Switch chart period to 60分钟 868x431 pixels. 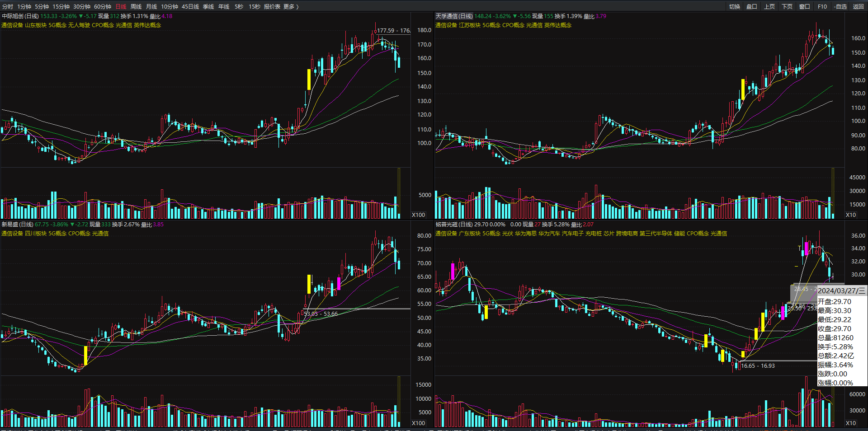point(103,6)
